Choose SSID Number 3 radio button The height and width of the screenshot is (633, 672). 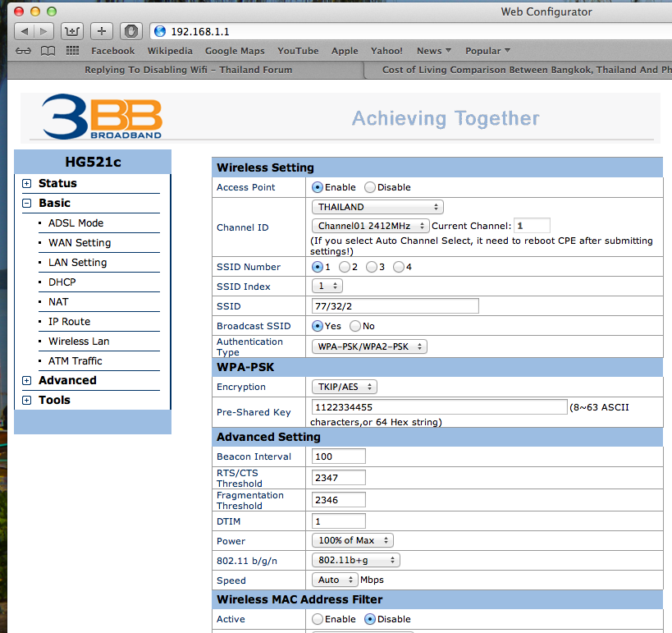[372, 267]
